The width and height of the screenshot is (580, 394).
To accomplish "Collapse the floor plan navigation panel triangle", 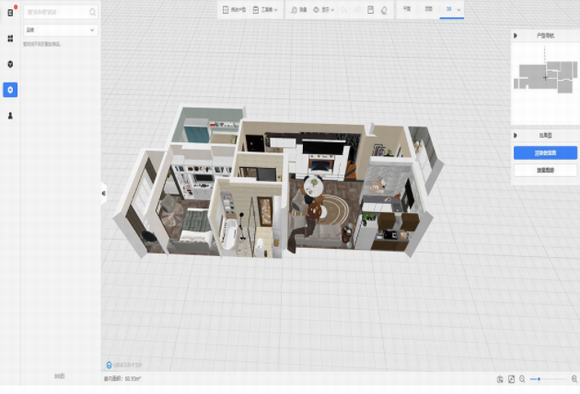I will [x=515, y=36].
